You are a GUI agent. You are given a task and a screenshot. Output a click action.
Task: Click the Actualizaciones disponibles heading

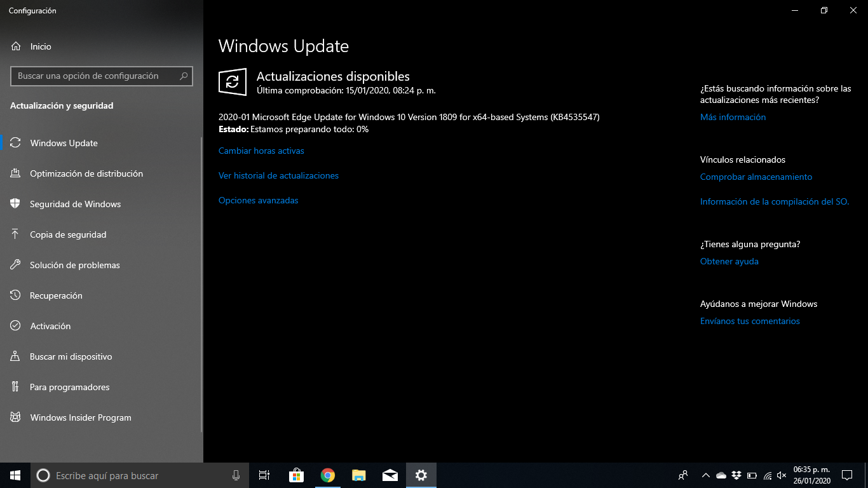(333, 76)
